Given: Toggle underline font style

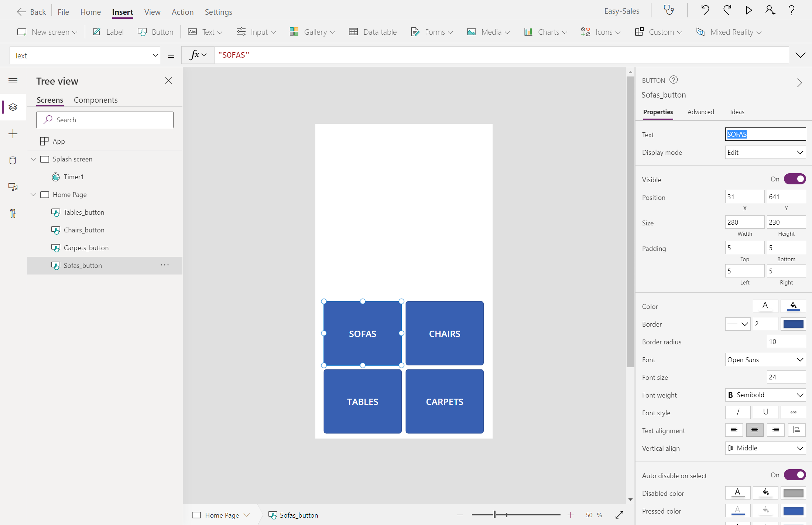Looking at the screenshot, I should pos(765,412).
